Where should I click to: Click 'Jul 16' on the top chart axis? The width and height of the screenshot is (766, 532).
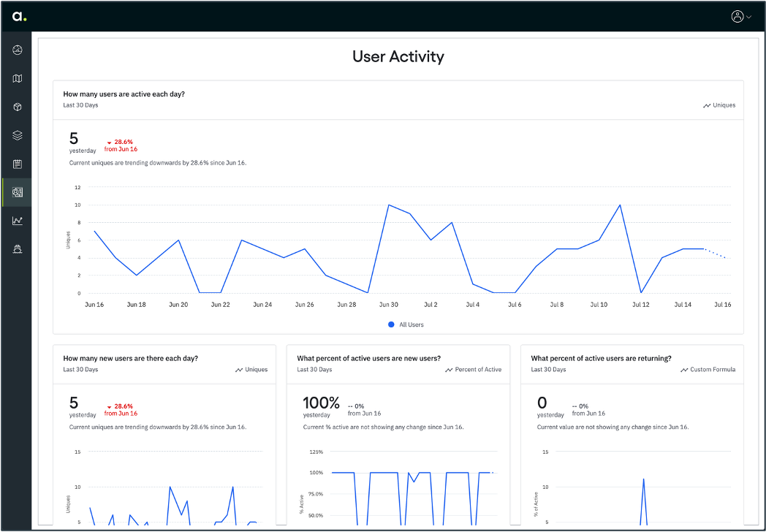coord(723,305)
